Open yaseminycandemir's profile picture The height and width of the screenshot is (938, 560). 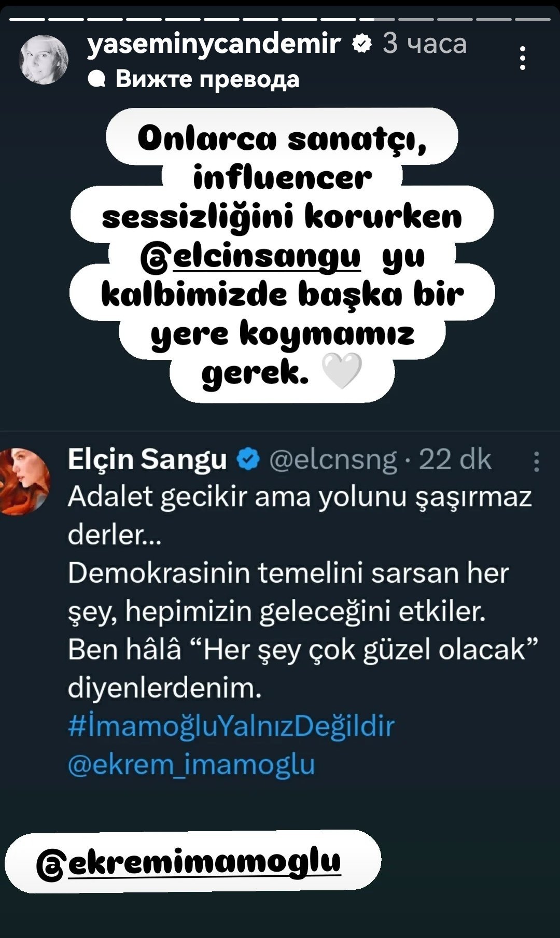[44, 59]
